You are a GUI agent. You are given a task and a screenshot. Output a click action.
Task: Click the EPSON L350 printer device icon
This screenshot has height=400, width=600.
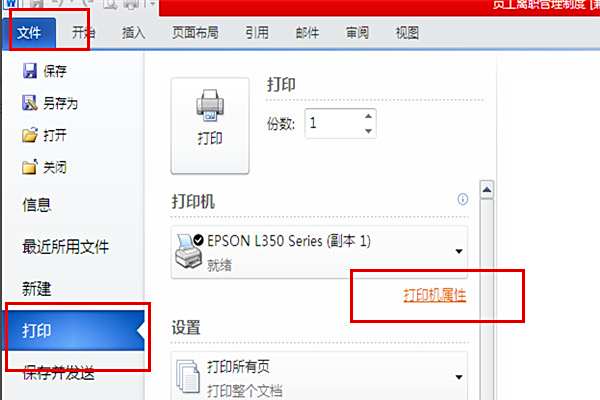click(188, 252)
